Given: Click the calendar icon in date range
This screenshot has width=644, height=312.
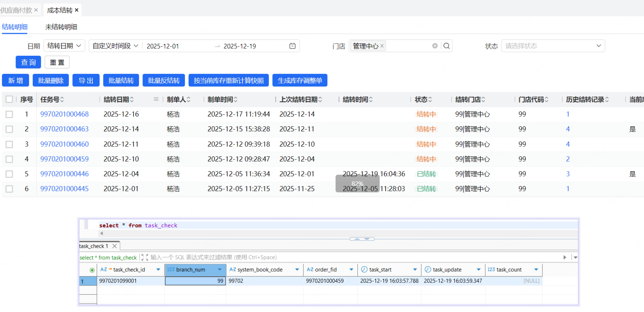Looking at the screenshot, I should point(292,46).
